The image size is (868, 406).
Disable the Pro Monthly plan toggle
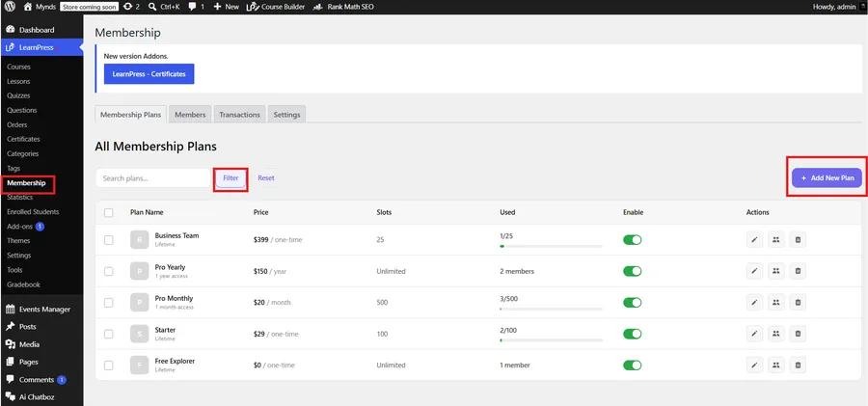(632, 303)
